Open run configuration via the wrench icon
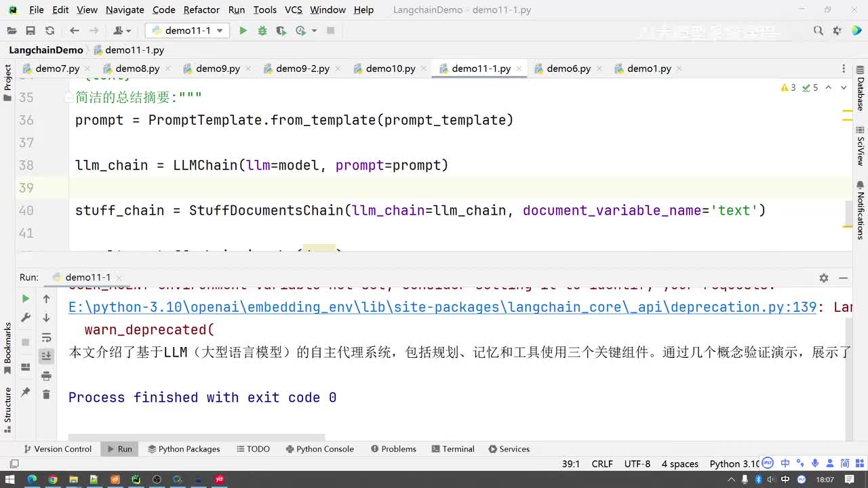The width and height of the screenshot is (868, 488). [x=26, y=317]
